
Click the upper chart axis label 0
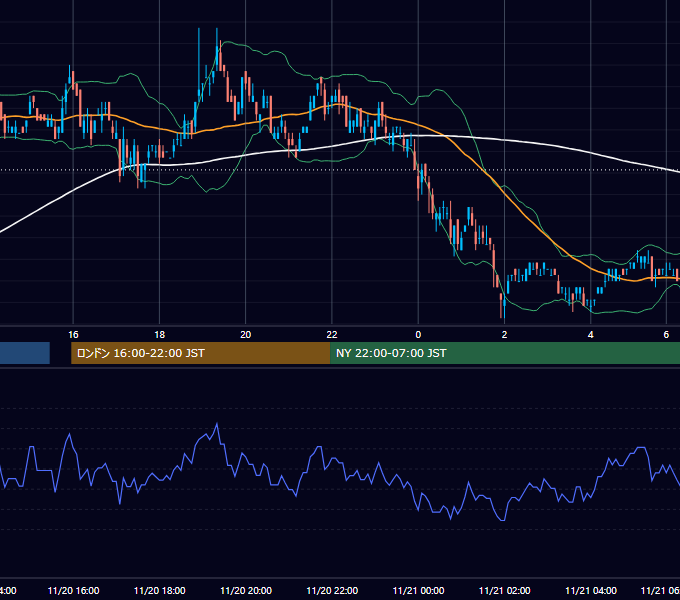(x=418, y=334)
